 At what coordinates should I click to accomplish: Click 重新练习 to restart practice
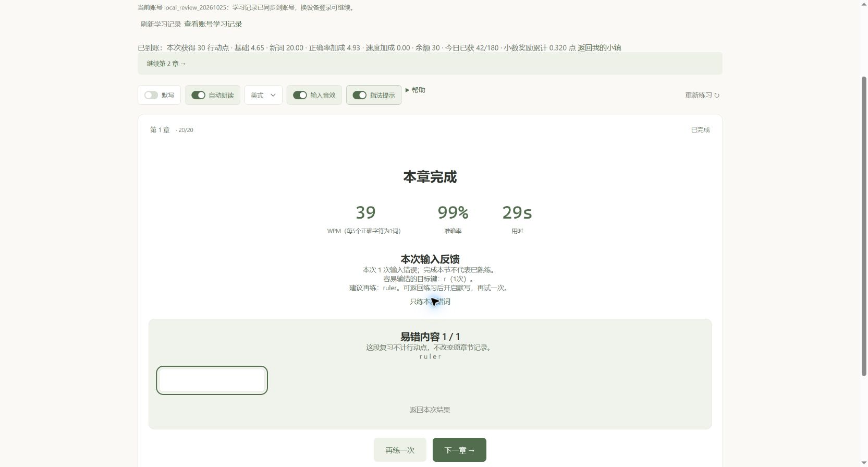tap(702, 95)
